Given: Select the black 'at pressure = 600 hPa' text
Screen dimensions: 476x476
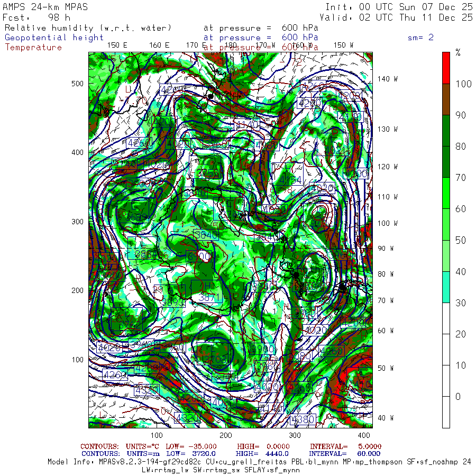Looking at the screenshot, I should point(261,28).
